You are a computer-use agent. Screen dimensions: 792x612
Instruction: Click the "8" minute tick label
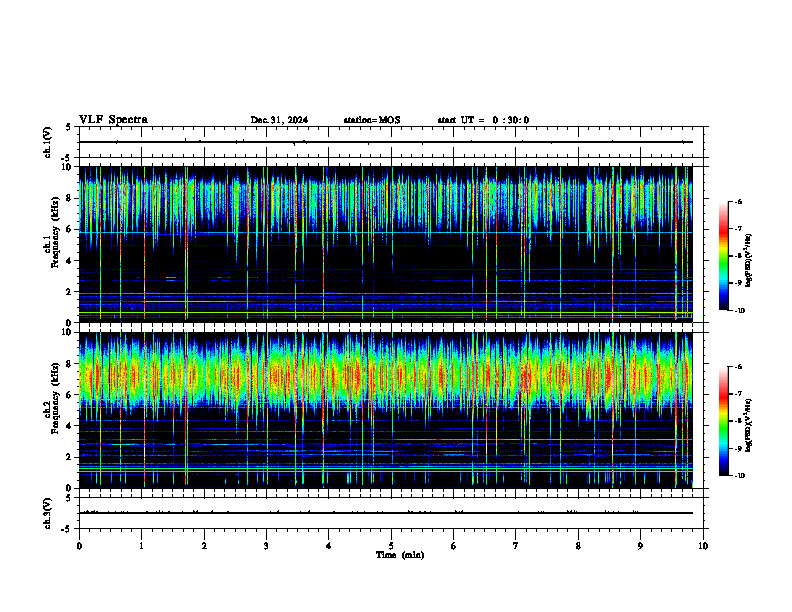point(578,546)
